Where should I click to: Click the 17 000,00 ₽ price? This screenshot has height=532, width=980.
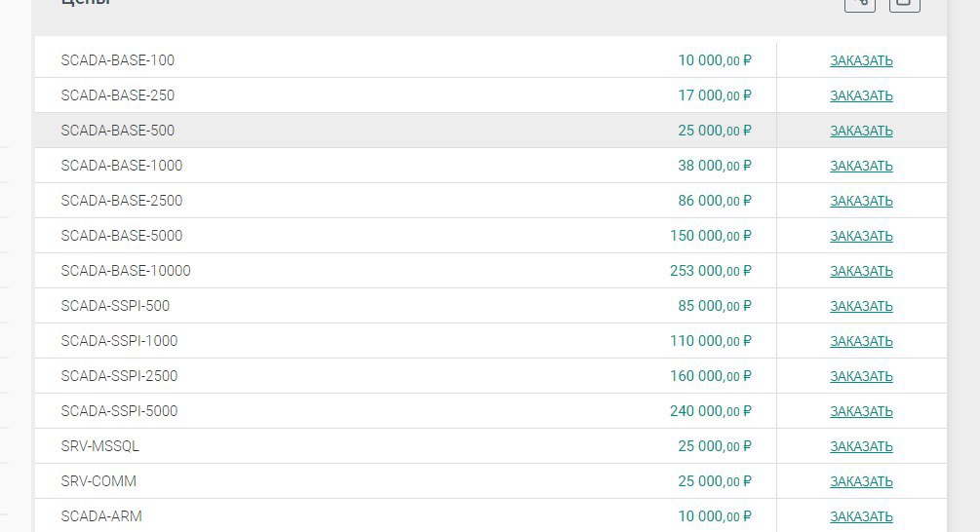[715, 95]
